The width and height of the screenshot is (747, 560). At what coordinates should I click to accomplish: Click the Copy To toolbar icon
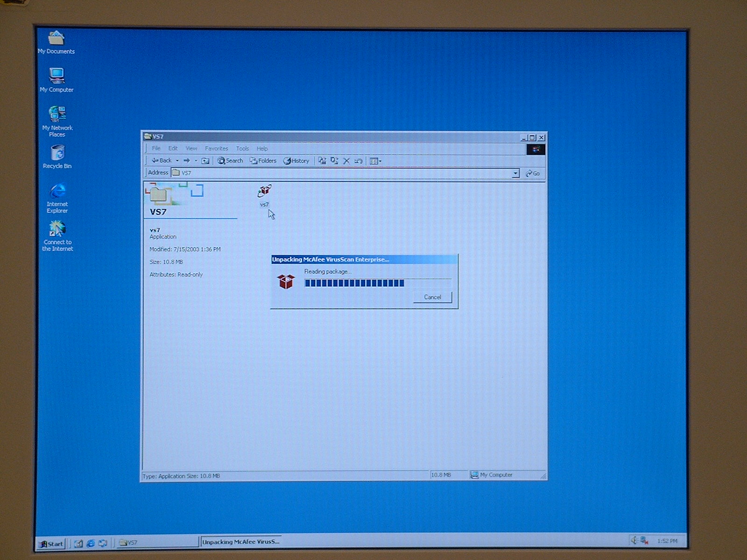334,161
